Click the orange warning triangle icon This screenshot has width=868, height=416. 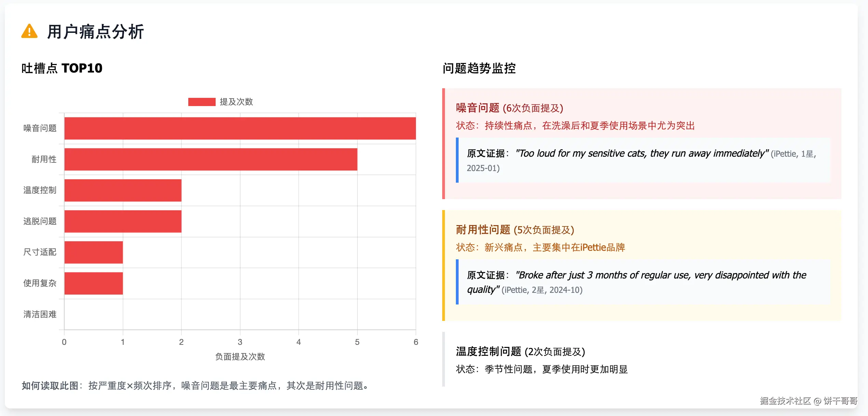point(29,31)
